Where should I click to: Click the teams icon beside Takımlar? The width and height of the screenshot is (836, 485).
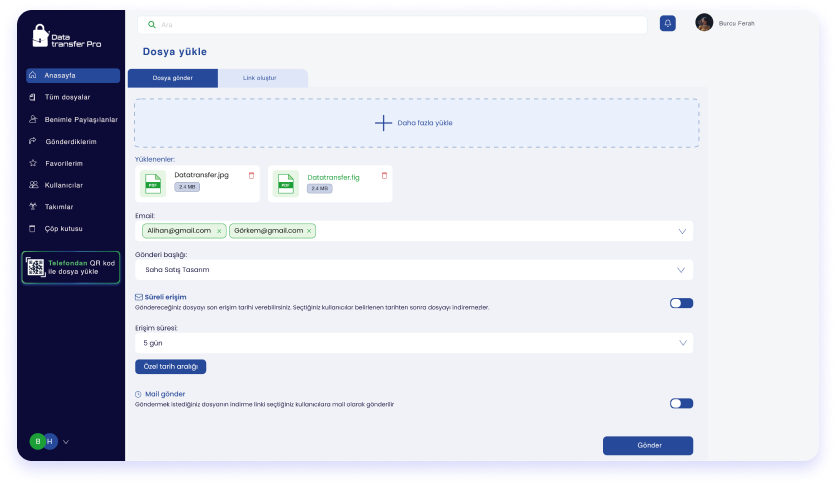33,206
